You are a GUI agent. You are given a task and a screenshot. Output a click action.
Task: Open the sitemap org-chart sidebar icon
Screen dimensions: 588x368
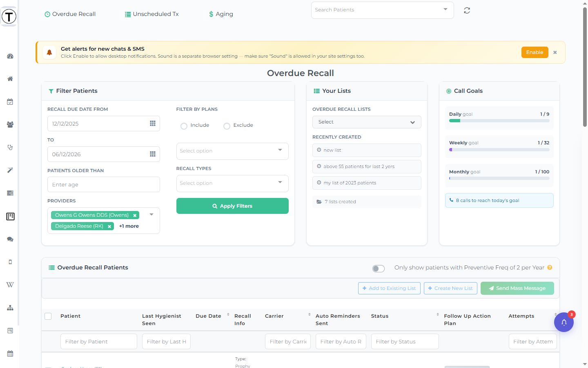pyautogui.click(x=10, y=308)
